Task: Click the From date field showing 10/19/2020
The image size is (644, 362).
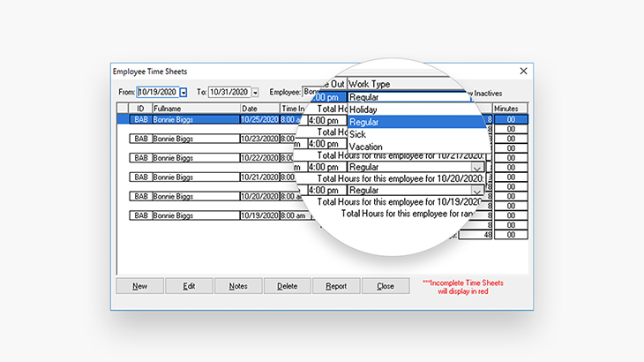Action: click(157, 92)
